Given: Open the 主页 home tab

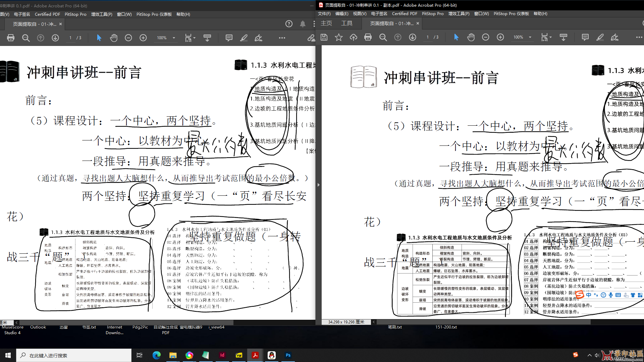Looking at the screenshot, I should point(326,23).
